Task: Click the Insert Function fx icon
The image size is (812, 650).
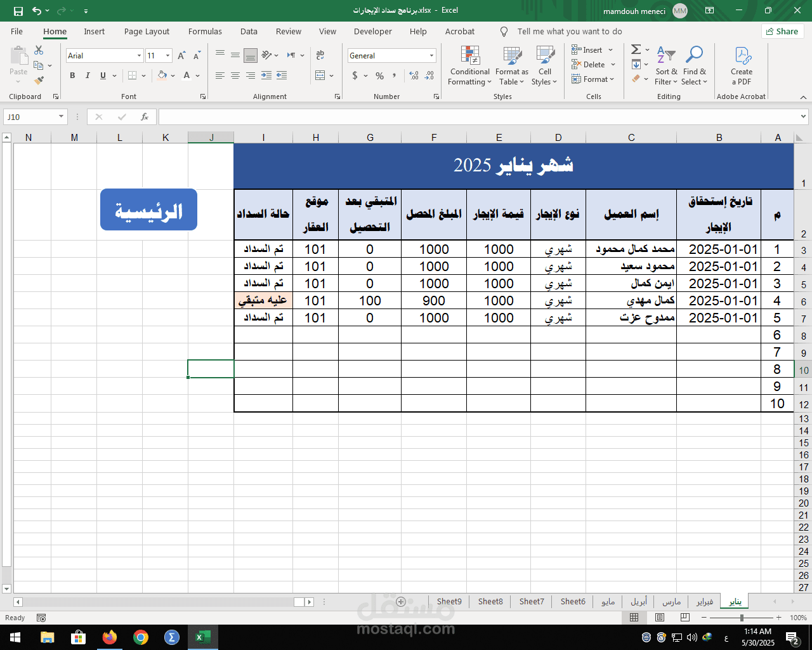Action: click(145, 117)
